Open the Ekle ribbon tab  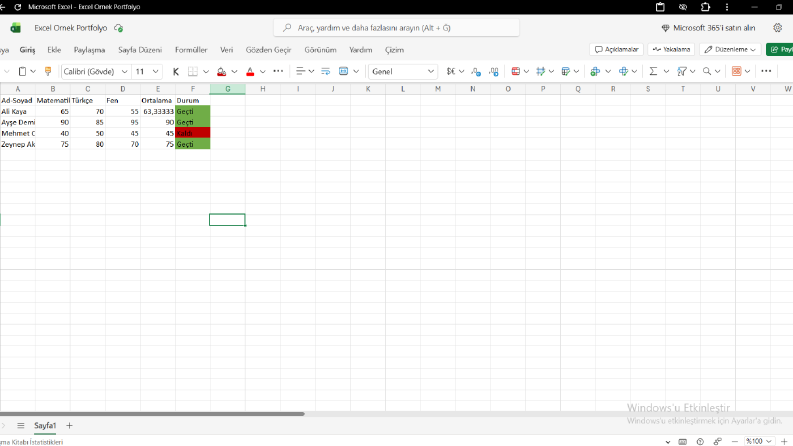pos(54,50)
